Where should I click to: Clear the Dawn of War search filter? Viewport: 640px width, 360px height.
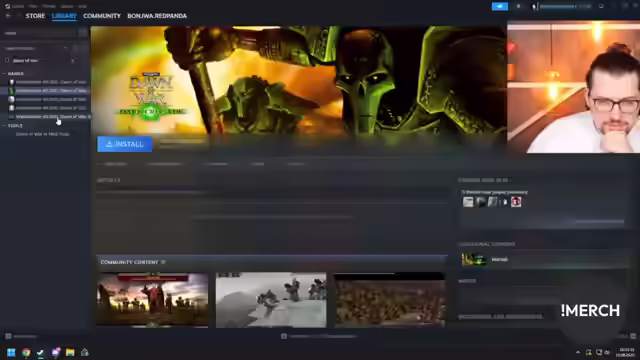point(73,61)
